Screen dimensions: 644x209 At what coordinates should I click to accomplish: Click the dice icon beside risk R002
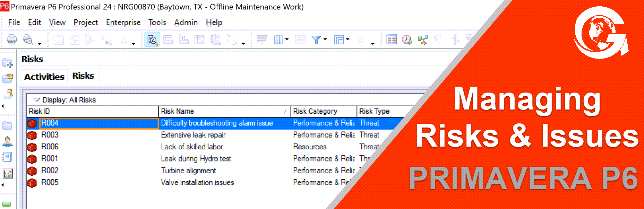(x=32, y=171)
